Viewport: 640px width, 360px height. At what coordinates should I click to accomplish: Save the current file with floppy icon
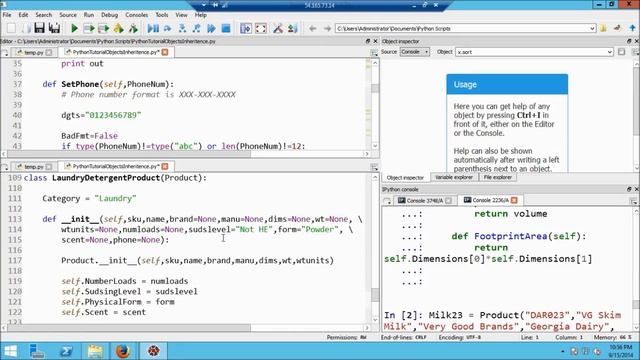coord(39,28)
